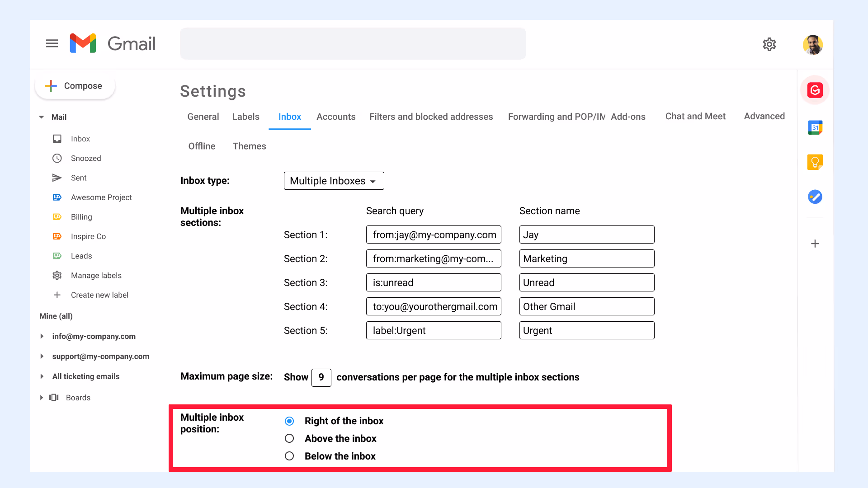Switch to the General settings tab
Screen dimensions: 868x488
click(x=203, y=117)
